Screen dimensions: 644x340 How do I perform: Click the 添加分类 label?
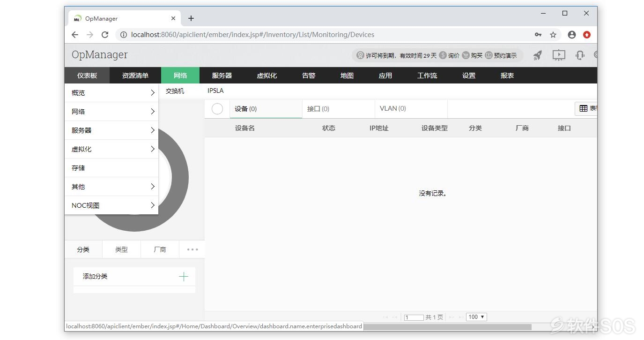[x=95, y=276]
